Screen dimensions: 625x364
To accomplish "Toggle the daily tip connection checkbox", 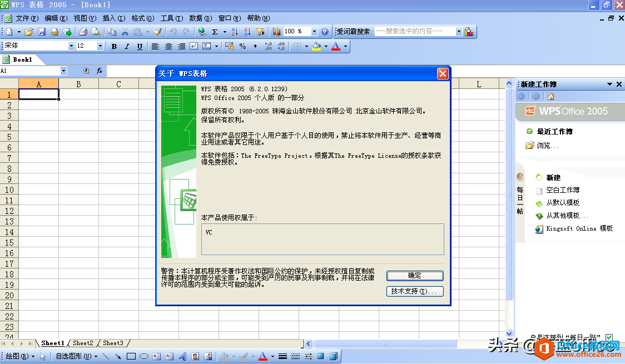I will (x=609, y=337).
